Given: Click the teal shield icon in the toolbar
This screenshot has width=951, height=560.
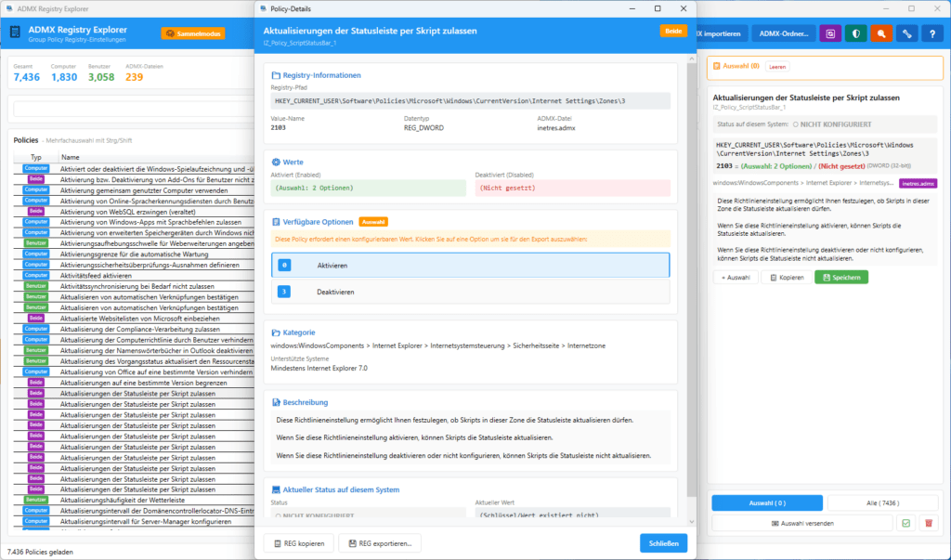Looking at the screenshot, I should pyautogui.click(x=855, y=33).
